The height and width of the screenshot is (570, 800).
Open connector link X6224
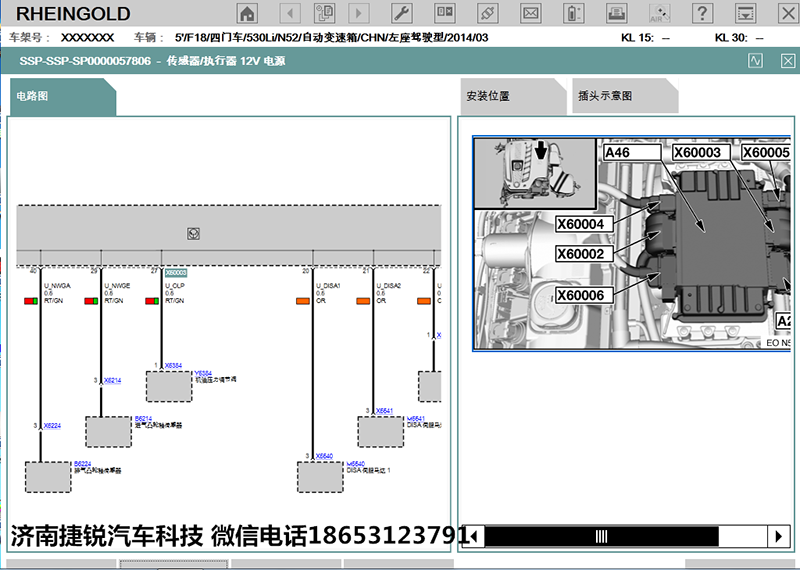[x=52, y=426]
